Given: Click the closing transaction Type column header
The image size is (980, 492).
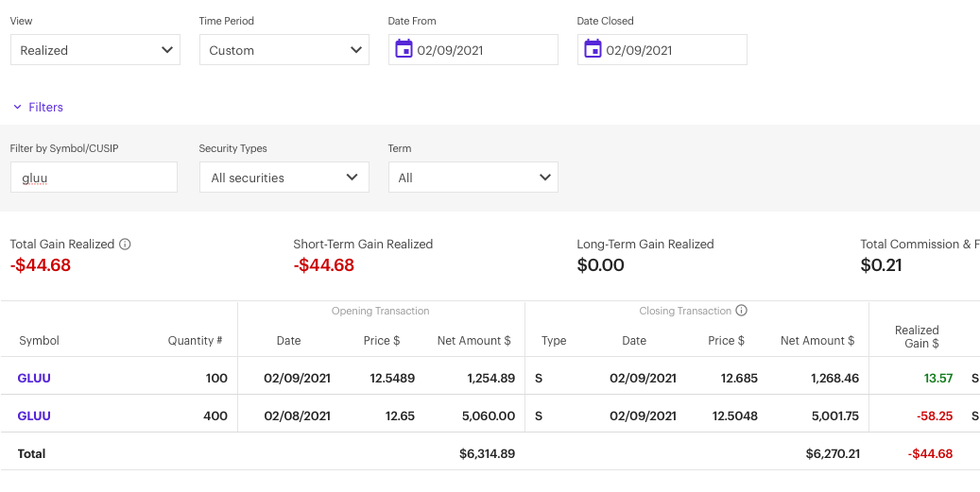Looking at the screenshot, I should click(x=554, y=341).
